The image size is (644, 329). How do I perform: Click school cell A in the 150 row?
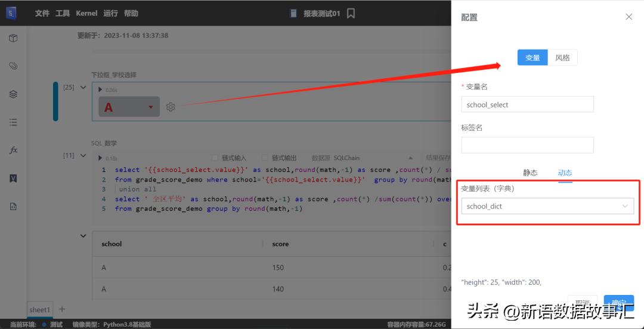104,267
